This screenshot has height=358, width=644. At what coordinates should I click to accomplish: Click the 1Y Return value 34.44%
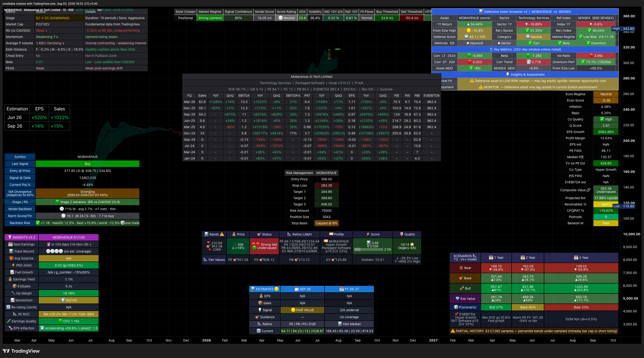click(475, 24)
